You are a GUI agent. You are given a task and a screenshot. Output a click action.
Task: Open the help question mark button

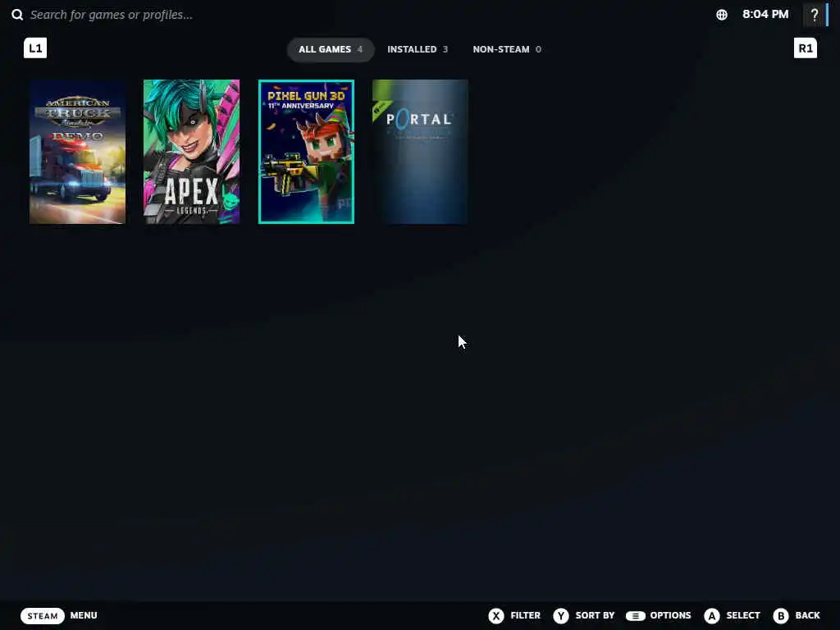815,15
